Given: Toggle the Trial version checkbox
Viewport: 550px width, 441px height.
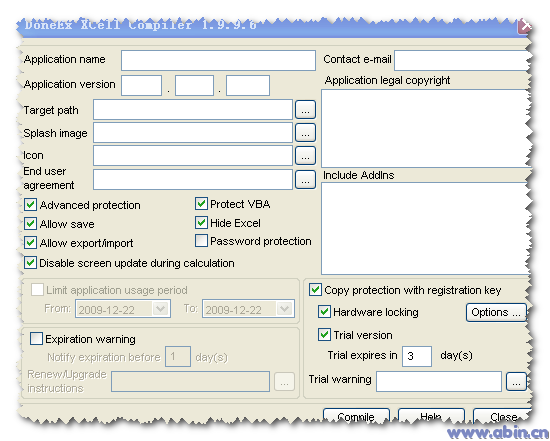Looking at the screenshot, I should coord(324,335).
